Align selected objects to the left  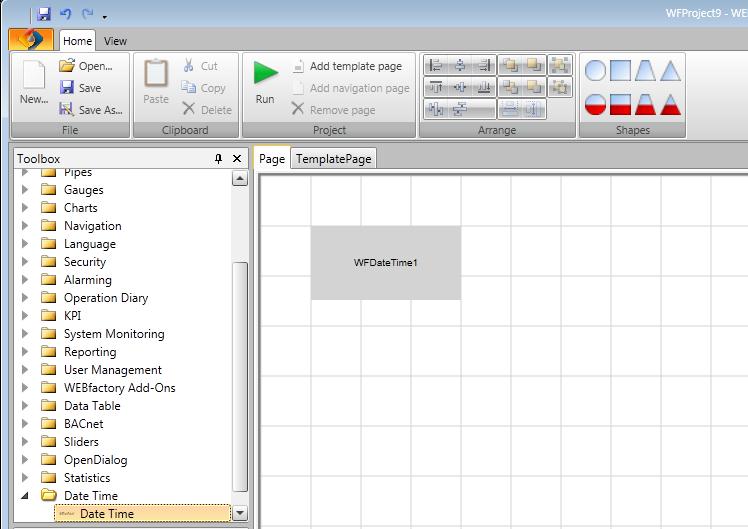pyautogui.click(x=436, y=65)
